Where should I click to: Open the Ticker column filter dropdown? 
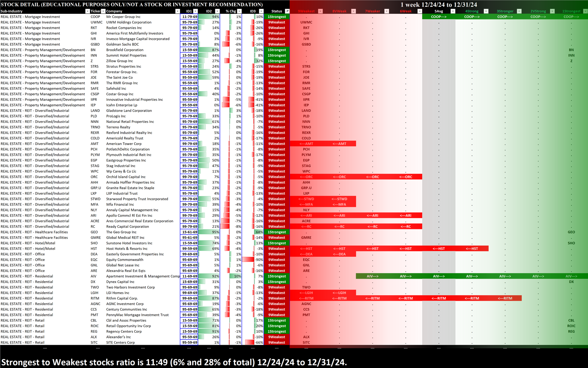tap(103, 11)
